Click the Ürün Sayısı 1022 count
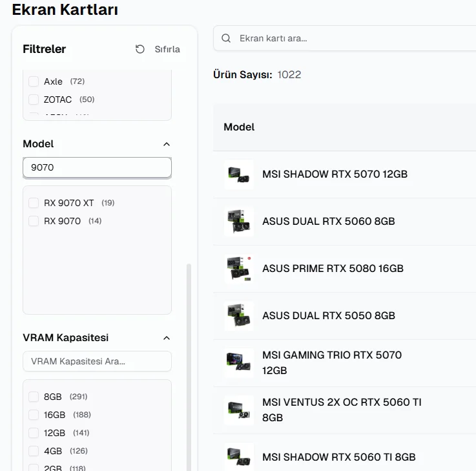The image size is (476, 471). [257, 74]
